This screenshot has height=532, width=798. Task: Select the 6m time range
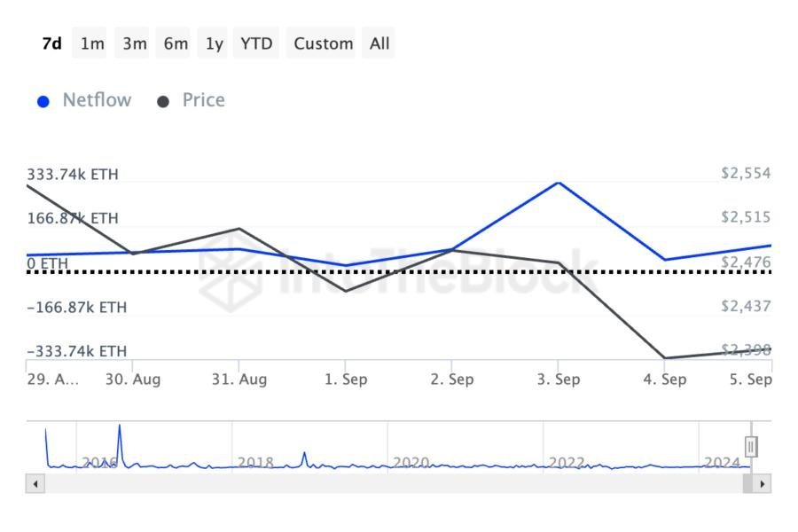[x=176, y=43]
